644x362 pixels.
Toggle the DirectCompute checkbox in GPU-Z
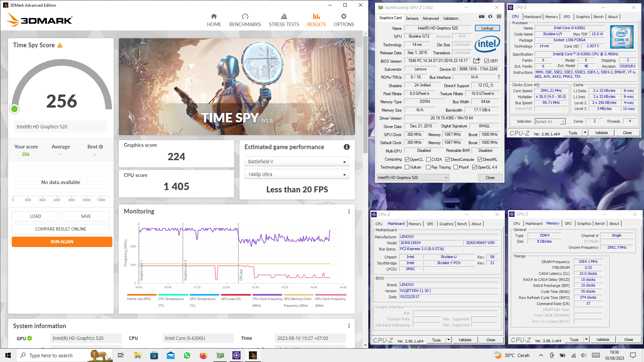tap(447, 160)
